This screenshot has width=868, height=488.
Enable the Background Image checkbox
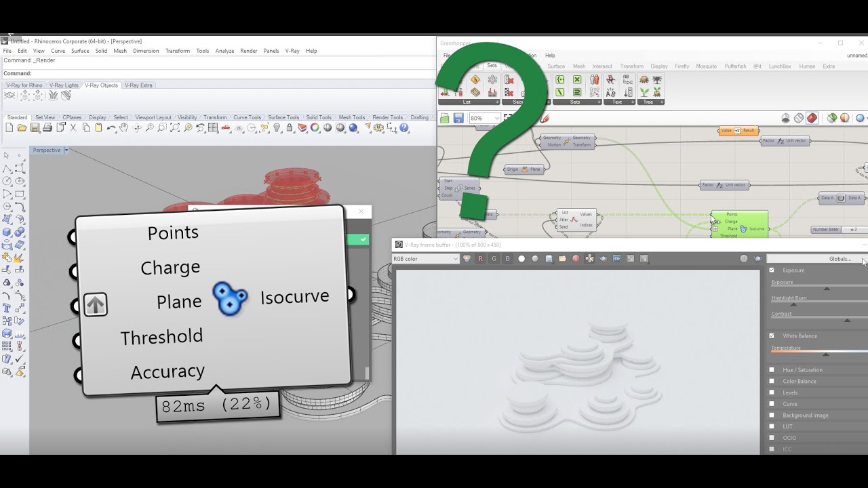coord(771,415)
